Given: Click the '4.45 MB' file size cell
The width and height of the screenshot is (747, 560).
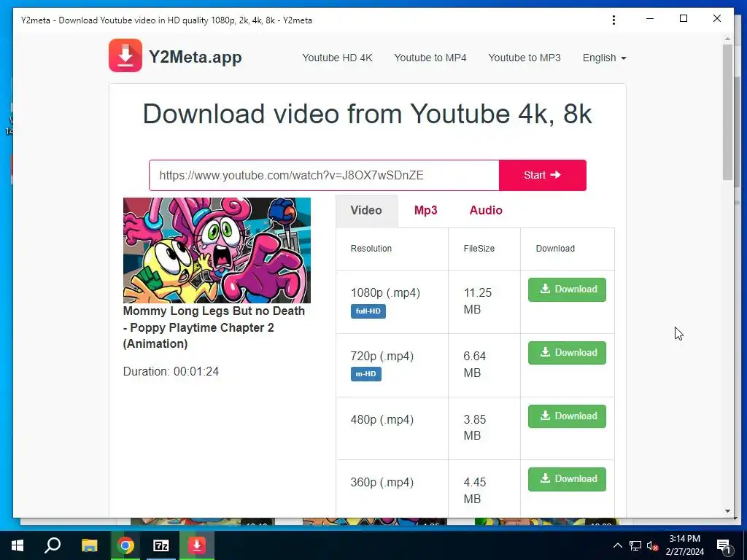Looking at the screenshot, I should click(x=484, y=489).
